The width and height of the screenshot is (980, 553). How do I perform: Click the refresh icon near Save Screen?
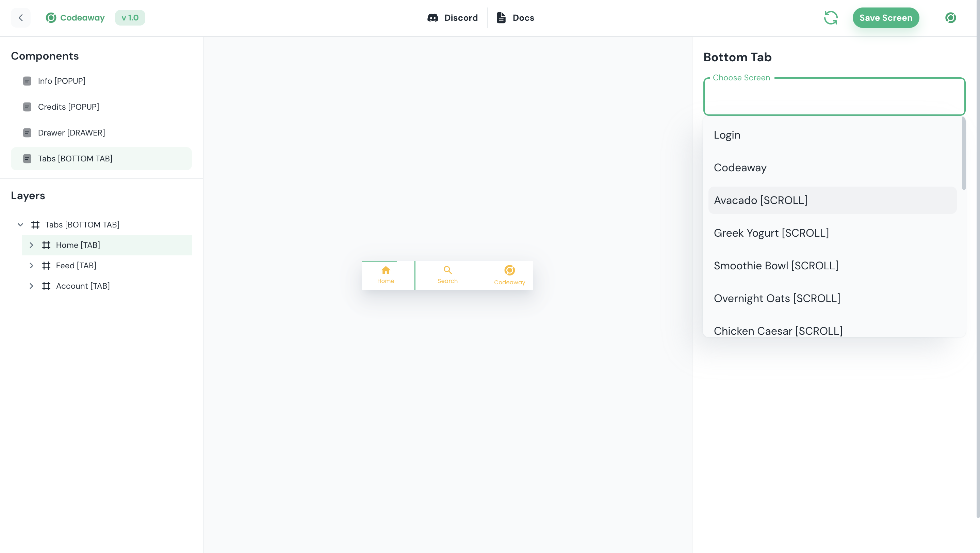click(x=831, y=17)
